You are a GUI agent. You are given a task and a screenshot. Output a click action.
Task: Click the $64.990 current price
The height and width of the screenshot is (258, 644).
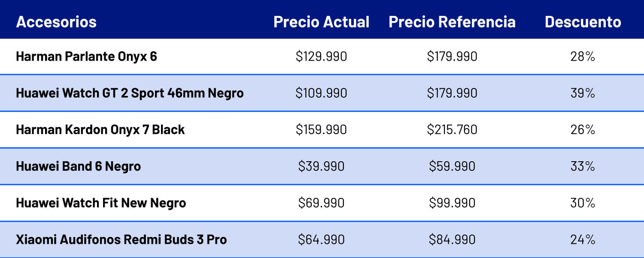click(x=321, y=240)
